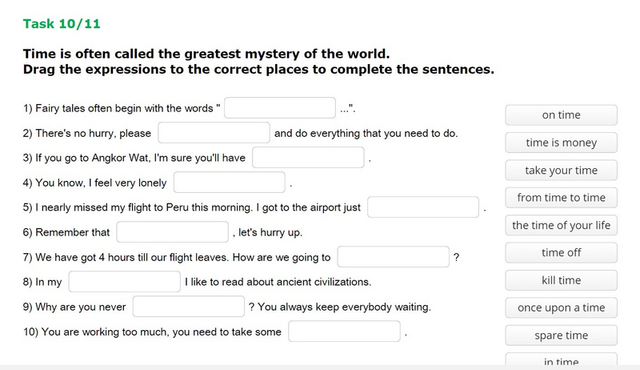
Task: Select the 'once upon a time' tile
Action: (561, 308)
